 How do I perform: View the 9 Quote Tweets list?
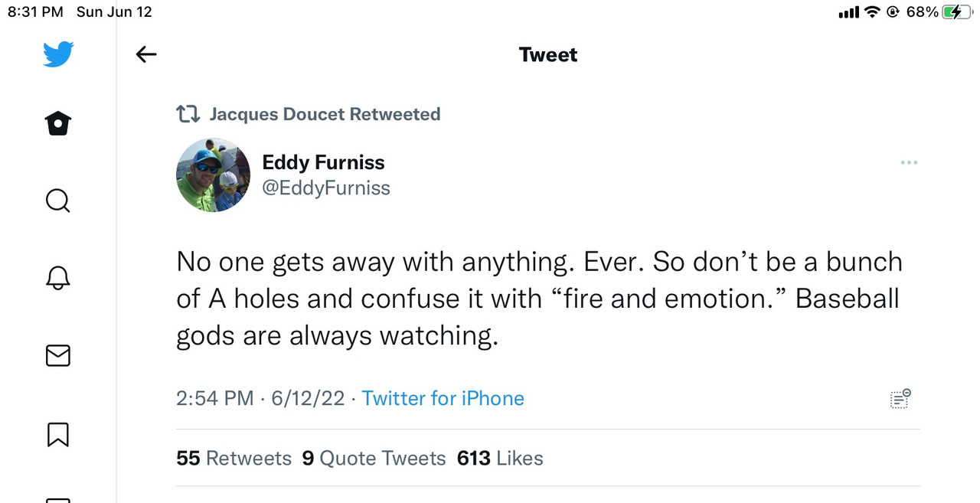pyautogui.click(x=374, y=458)
